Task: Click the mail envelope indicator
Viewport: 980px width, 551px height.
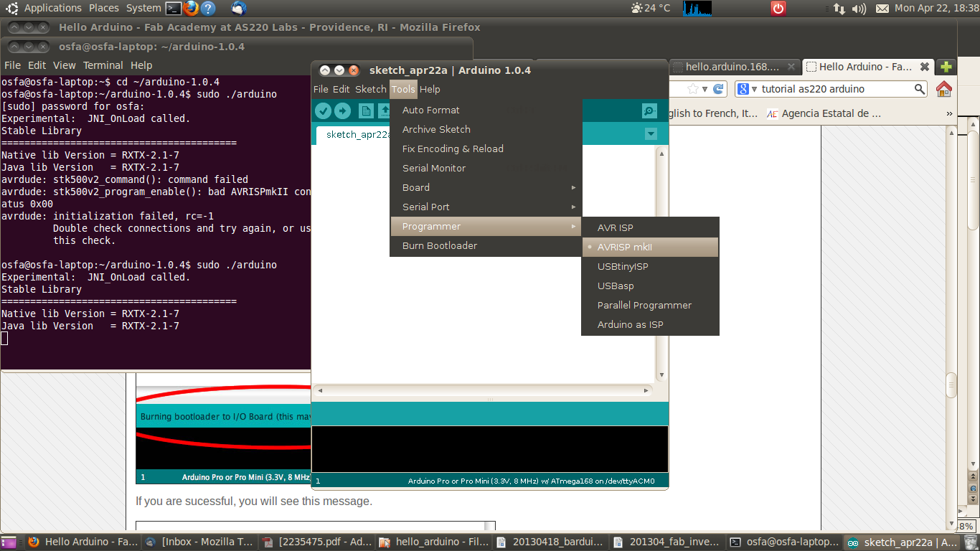Action: pyautogui.click(x=882, y=9)
